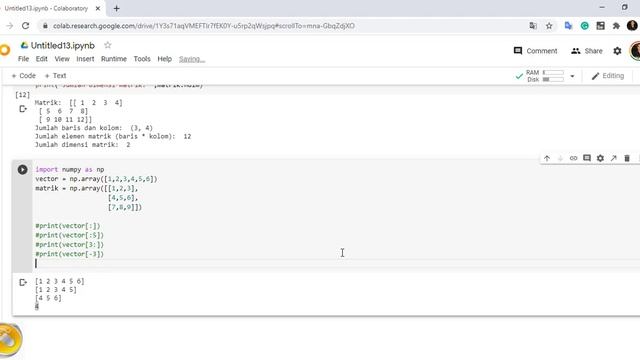The height and width of the screenshot is (360, 640).
Task: Move cell up with arrow icon
Action: coord(547,158)
